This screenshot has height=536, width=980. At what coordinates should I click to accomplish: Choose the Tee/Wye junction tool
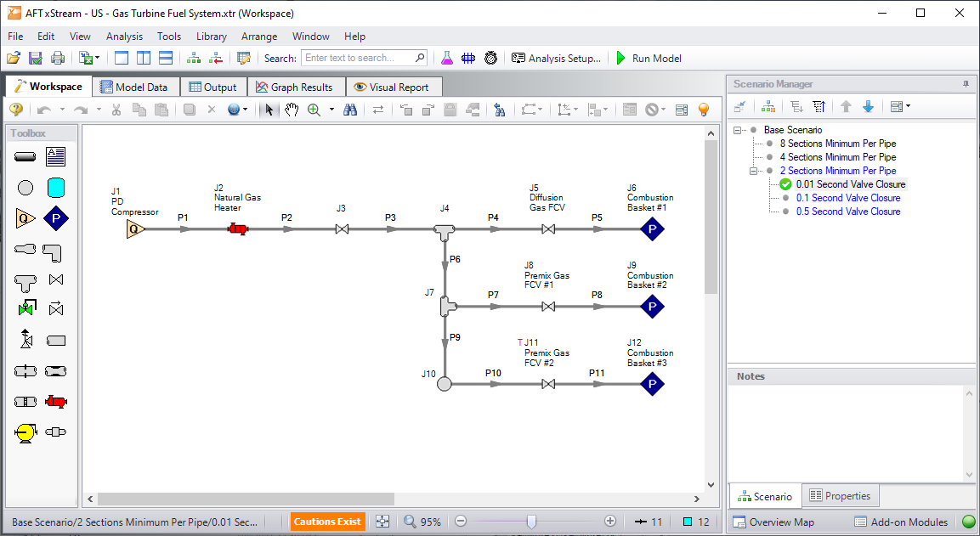pos(25,280)
